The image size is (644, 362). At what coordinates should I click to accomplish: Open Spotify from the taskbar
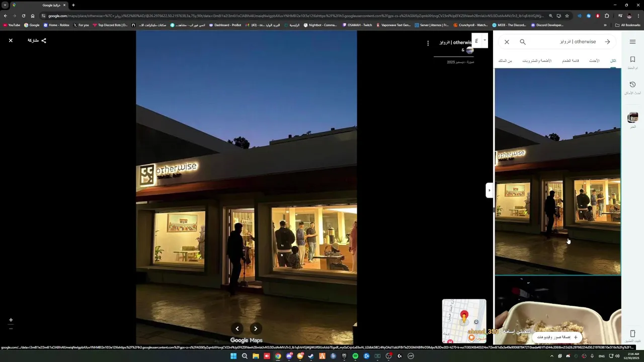pyautogui.click(x=355, y=356)
